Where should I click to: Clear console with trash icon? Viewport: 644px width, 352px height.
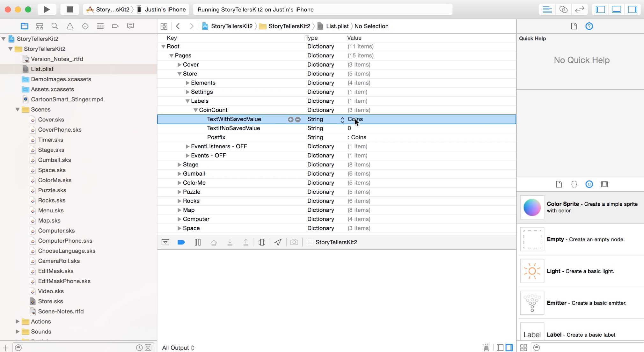click(x=487, y=348)
